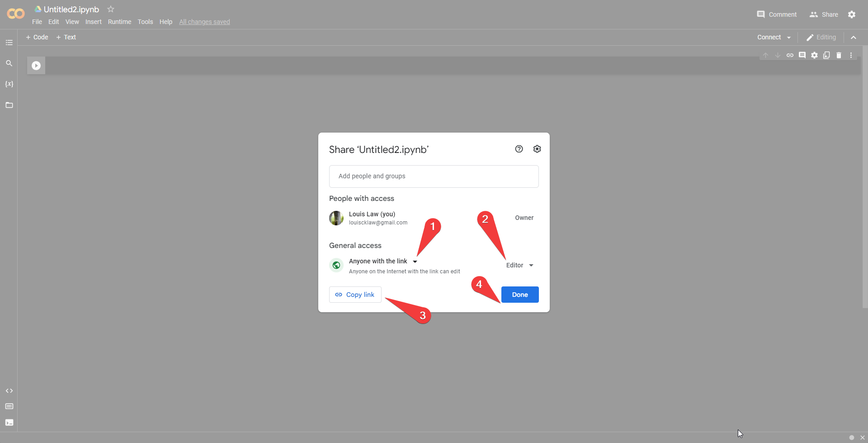The height and width of the screenshot is (443, 868).
Task: Open share dialog settings gear
Action: point(537,149)
